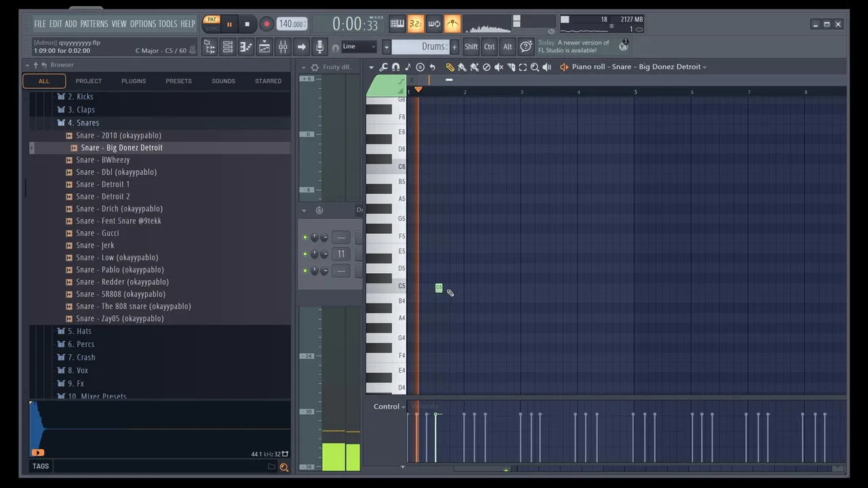868x488 pixels.
Task: Toggle PAT/SONG mode switch
Action: tap(212, 24)
